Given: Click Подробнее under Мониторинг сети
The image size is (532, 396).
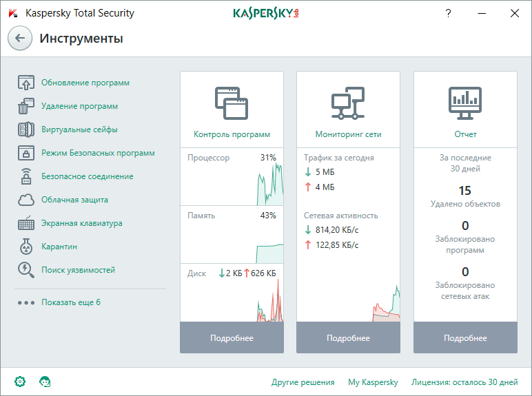Looking at the screenshot, I should click(348, 337).
